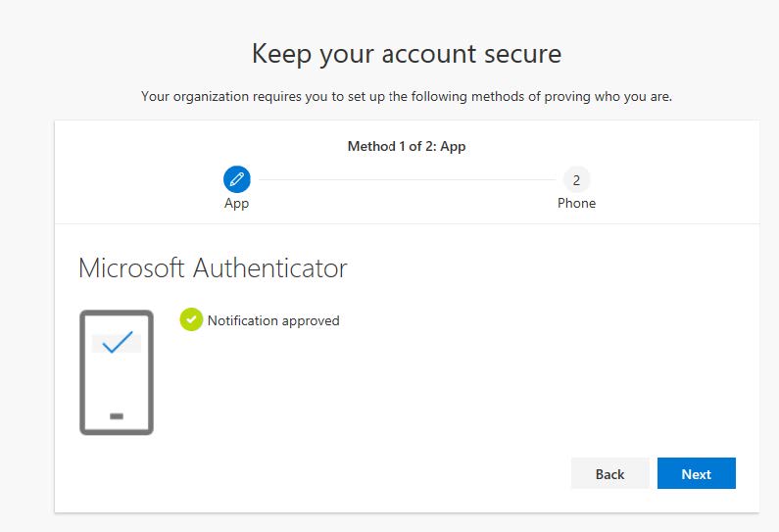779x532 pixels.
Task: Select the step 2 circle icon
Action: click(576, 180)
